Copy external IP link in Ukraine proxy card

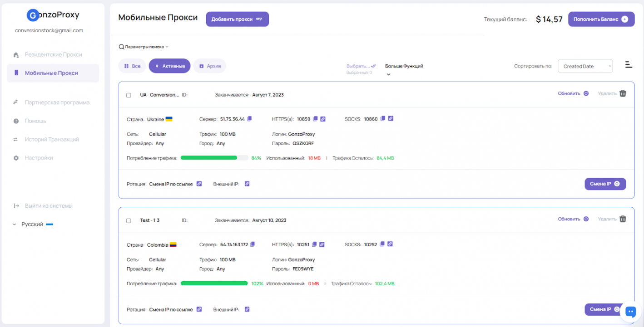pos(247,184)
